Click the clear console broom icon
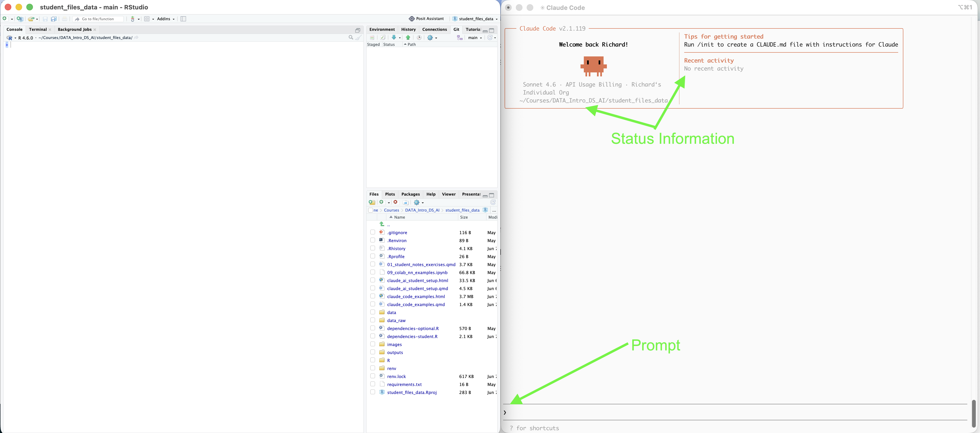The image size is (980, 433). tap(358, 38)
